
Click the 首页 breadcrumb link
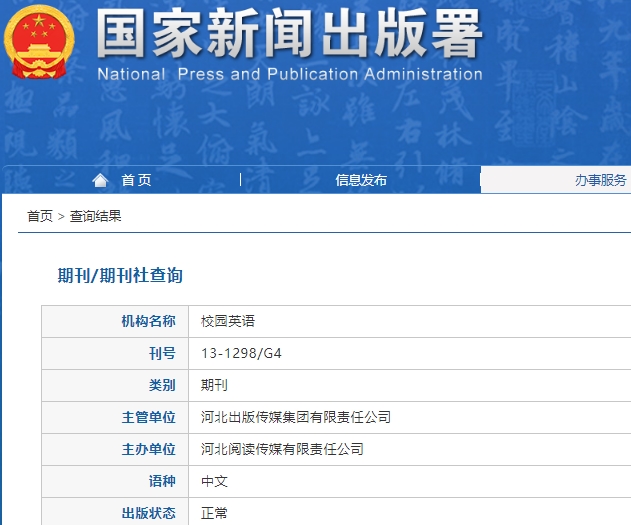[x=40, y=216]
